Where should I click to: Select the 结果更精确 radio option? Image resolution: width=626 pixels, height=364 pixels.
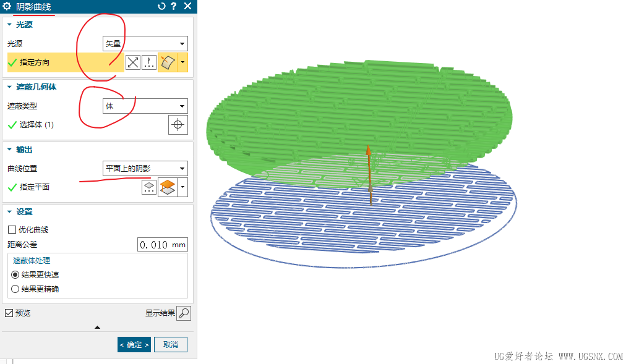15,289
